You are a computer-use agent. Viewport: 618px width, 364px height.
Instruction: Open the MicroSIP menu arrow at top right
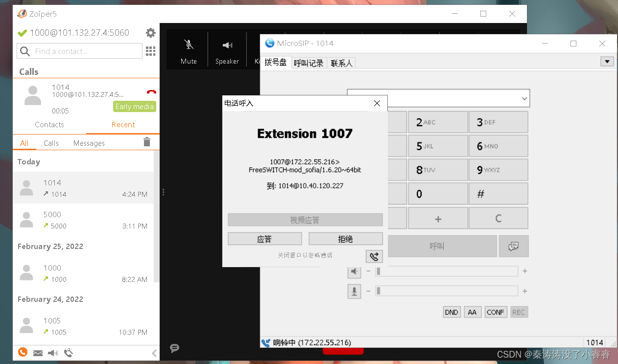(x=607, y=61)
